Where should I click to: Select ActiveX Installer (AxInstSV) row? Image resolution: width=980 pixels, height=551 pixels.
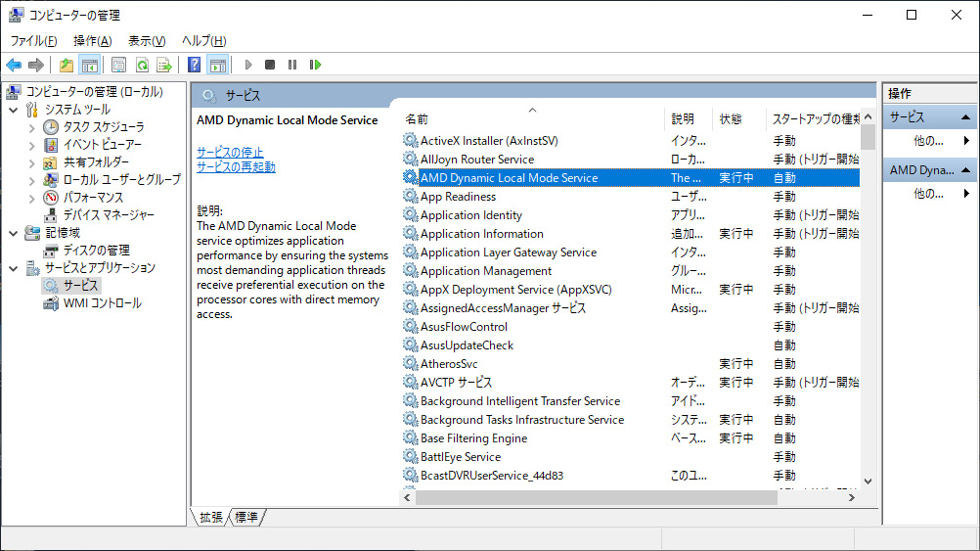(x=631, y=141)
